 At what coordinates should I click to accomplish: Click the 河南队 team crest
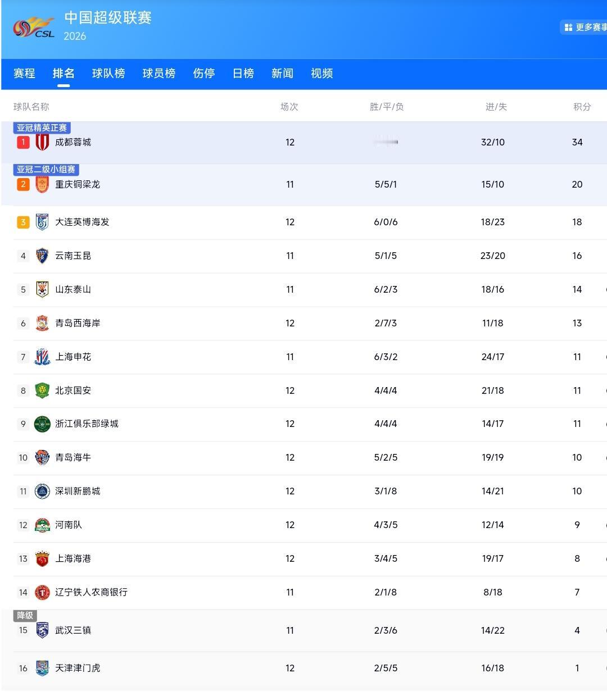pos(42,525)
